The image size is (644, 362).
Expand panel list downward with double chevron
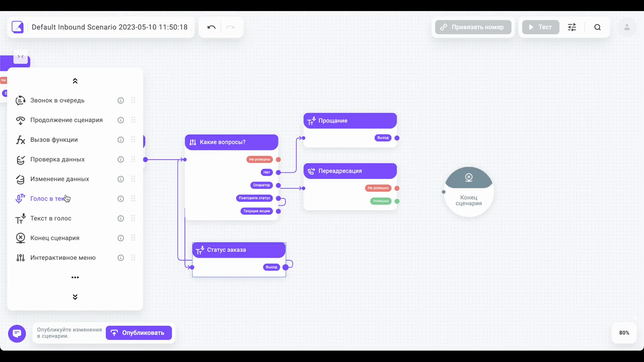[75, 297]
